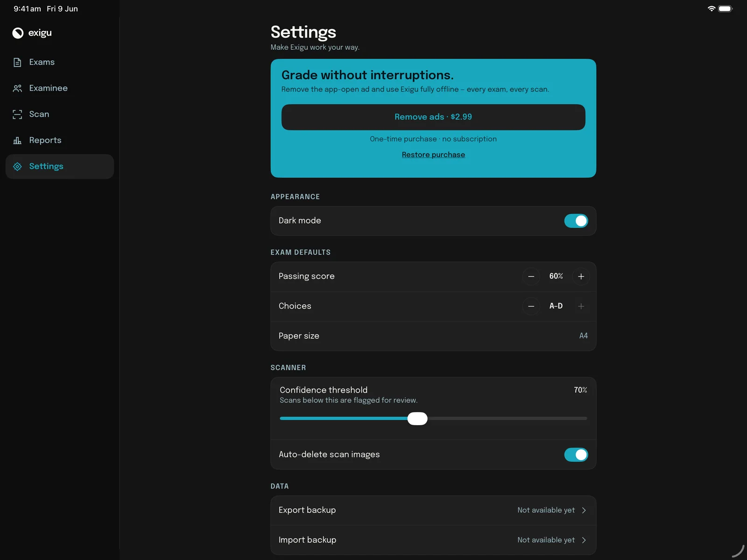Click the Confidence threshold slider thumb
The height and width of the screenshot is (560, 747).
417,419
